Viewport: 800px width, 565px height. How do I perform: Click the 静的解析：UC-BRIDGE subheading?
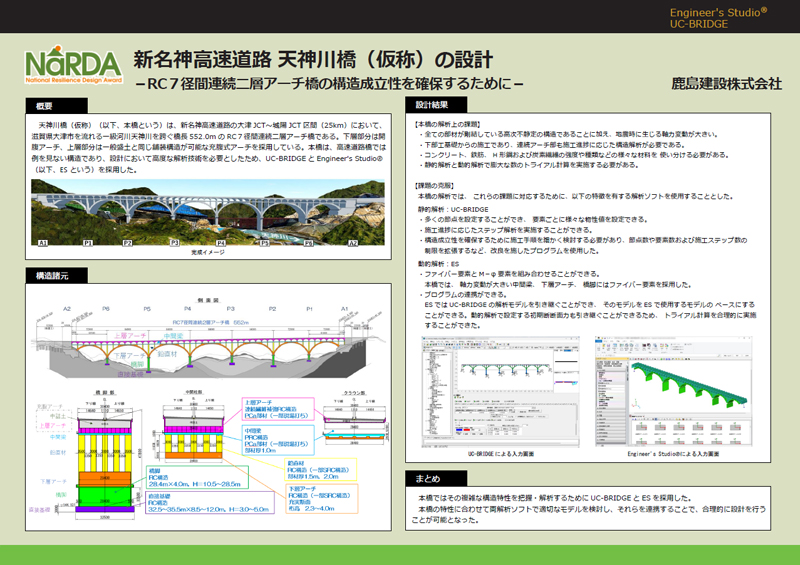(453, 209)
